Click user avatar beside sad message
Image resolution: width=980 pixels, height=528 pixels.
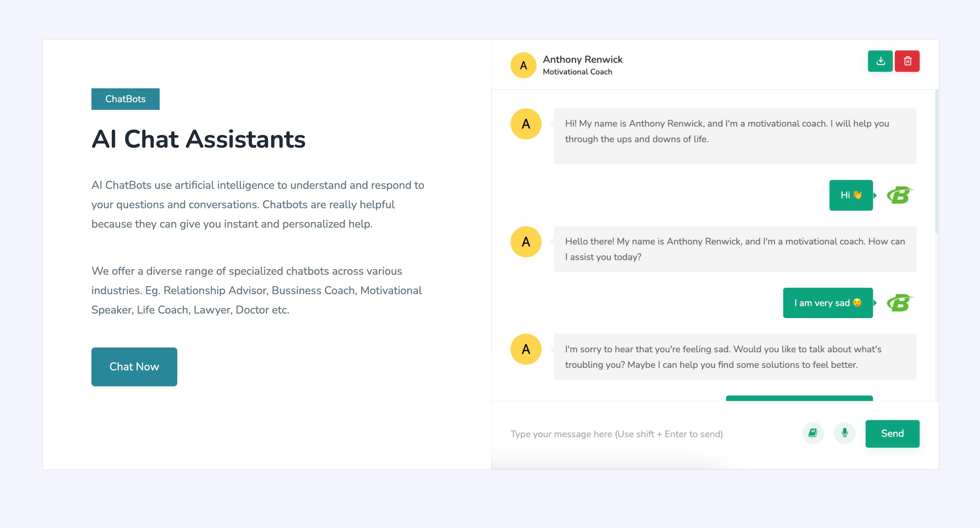(x=899, y=303)
